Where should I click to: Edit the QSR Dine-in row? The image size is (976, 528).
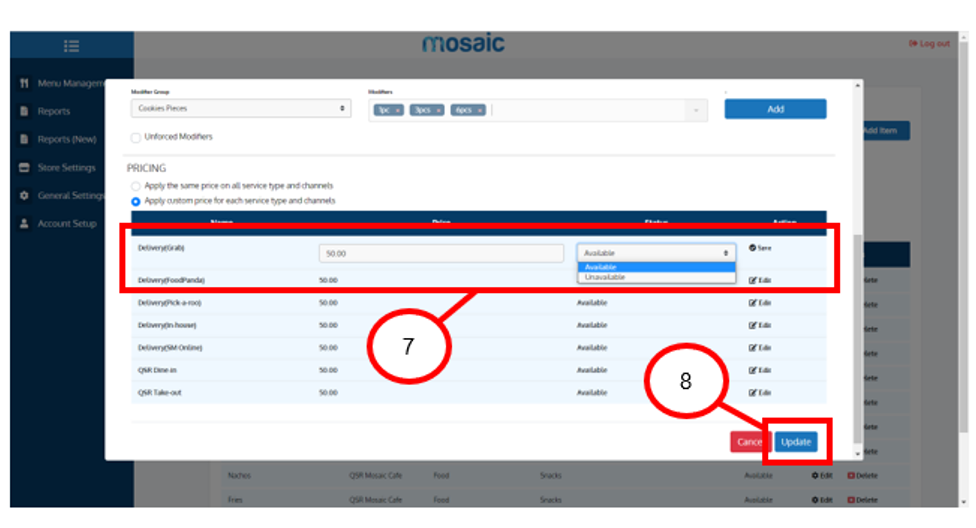pos(760,370)
